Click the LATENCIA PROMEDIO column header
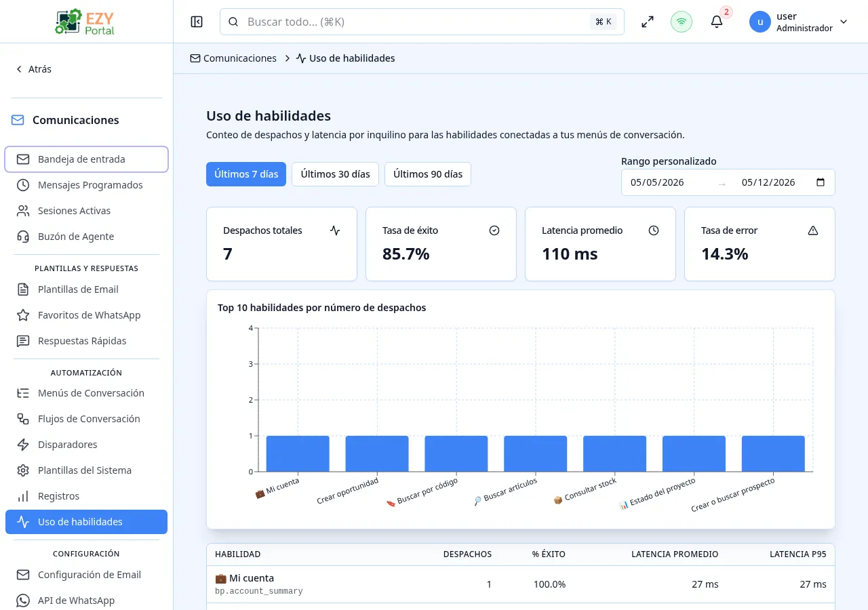Viewport: 868px width, 610px height. 675,554
